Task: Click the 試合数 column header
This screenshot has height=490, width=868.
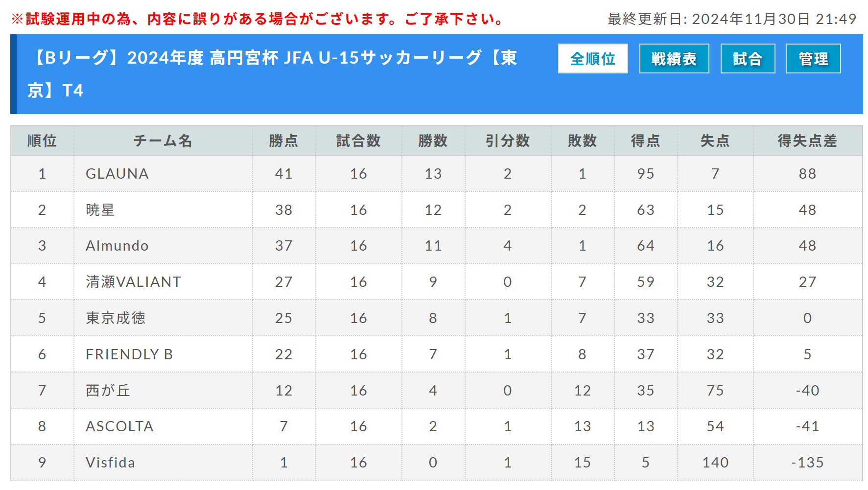Action: [358, 141]
